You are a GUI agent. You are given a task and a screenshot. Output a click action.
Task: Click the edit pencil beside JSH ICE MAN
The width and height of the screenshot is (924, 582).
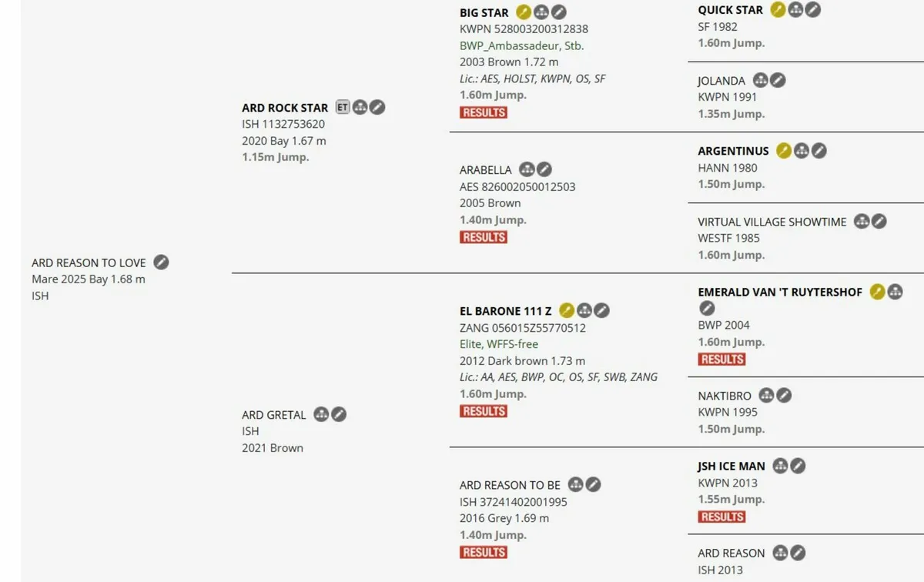tap(798, 466)
